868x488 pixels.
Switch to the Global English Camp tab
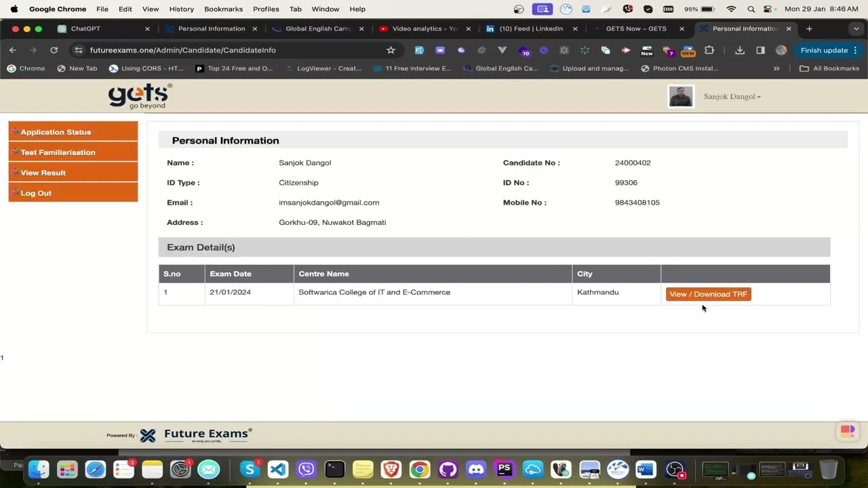point(317,28)
